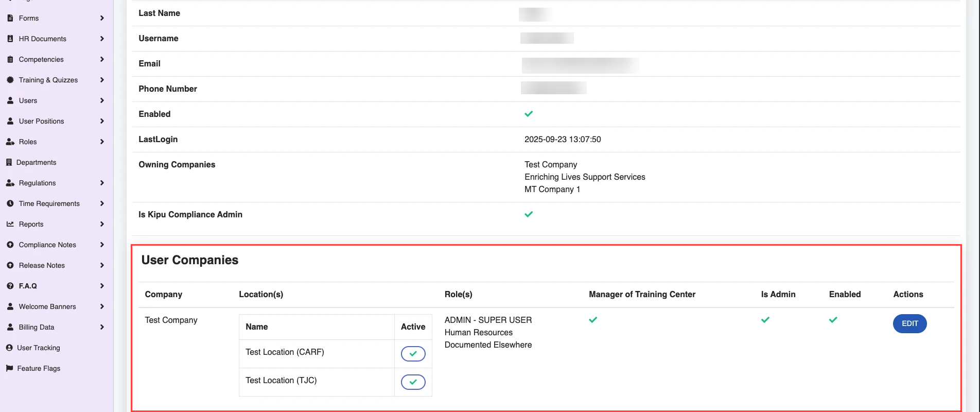Click the Departments building icon
Image resolution: width=980 pixels, height=412 pixels.
click(9, 162)
